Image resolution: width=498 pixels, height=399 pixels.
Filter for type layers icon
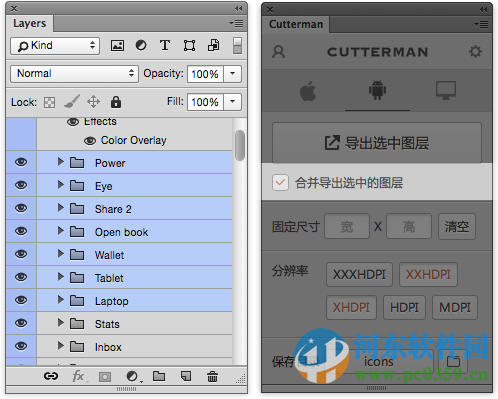(165, 45)
